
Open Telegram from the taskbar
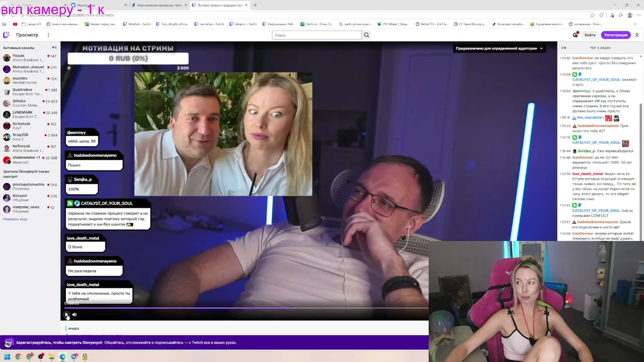pyautogui.click(x=74, y=357)
